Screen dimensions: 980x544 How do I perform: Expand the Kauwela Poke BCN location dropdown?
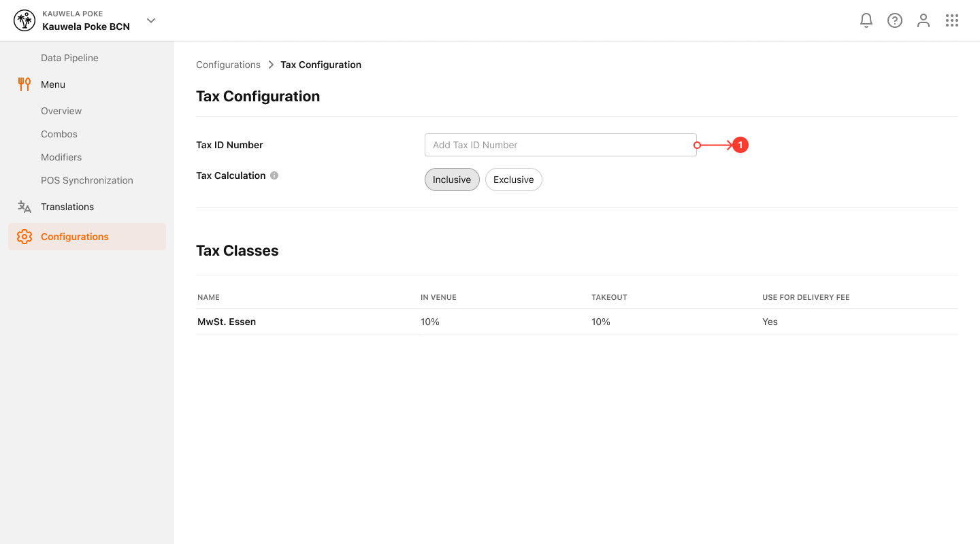click(x=151, y=20)
